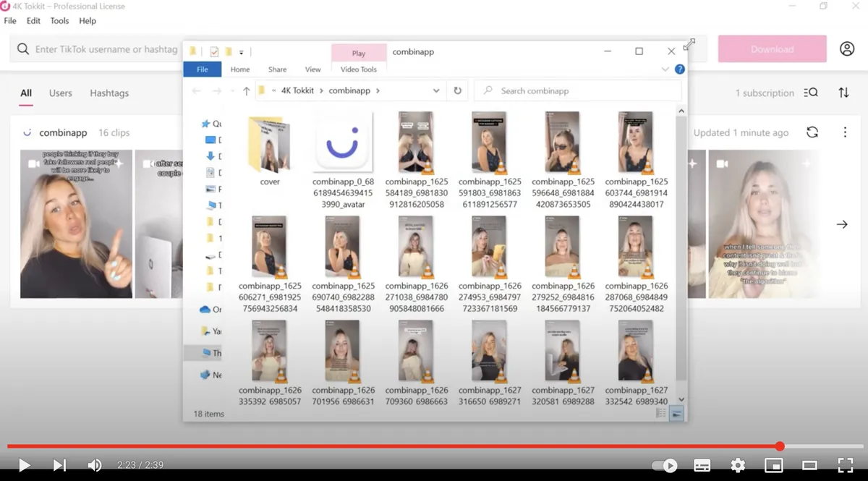This screenshot has width=868, height=481.
Task: Select OneDrive cloud item in navigation pane
Action: click(210, 309)
